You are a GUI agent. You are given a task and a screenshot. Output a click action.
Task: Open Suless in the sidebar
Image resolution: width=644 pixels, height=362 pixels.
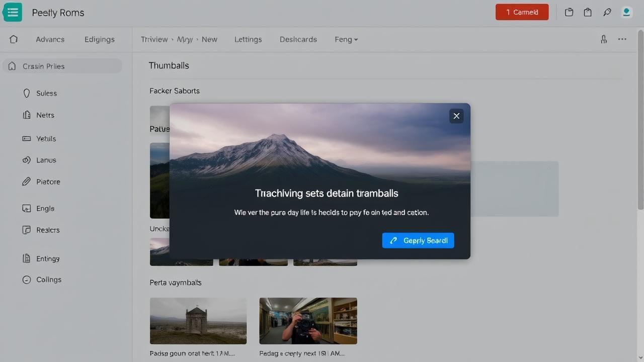(x=46, y=93)
